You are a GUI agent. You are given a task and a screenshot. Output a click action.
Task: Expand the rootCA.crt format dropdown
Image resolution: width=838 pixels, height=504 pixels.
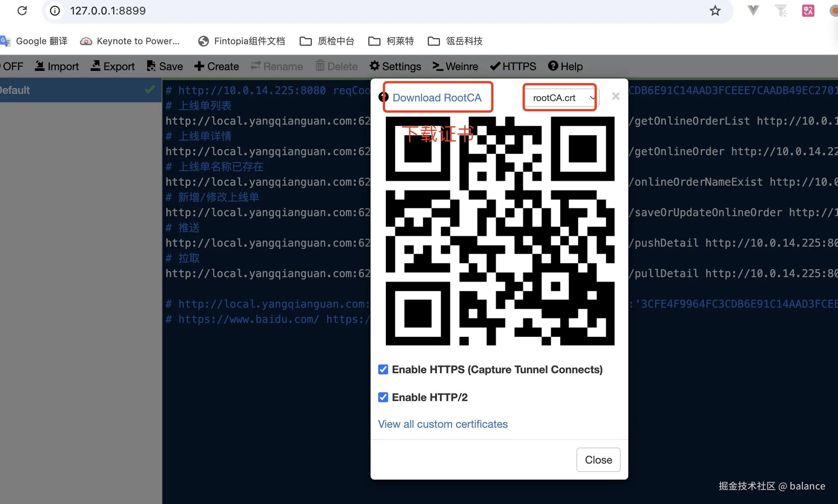point(561,98)
